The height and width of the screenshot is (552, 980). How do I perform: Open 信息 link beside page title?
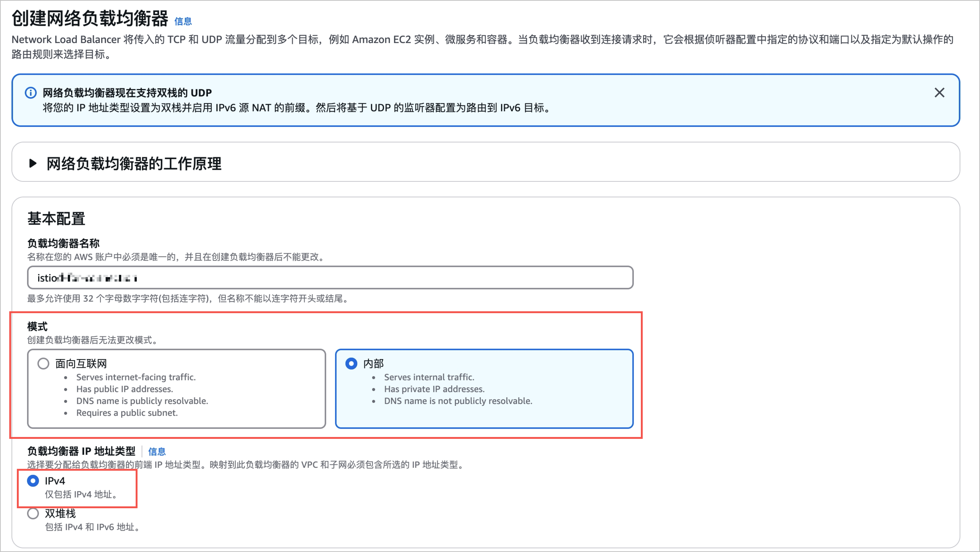[183, 21]
